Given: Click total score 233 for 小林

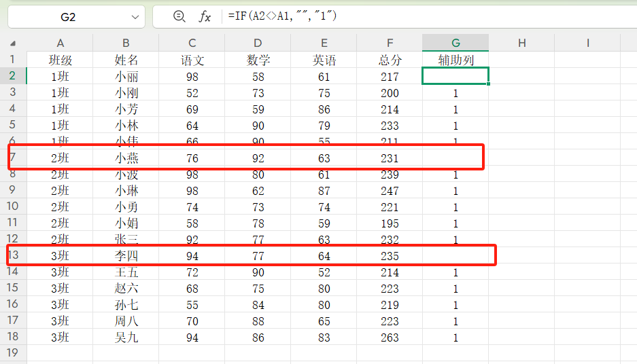Looking at the screenshot, I should tap(390, 126).
